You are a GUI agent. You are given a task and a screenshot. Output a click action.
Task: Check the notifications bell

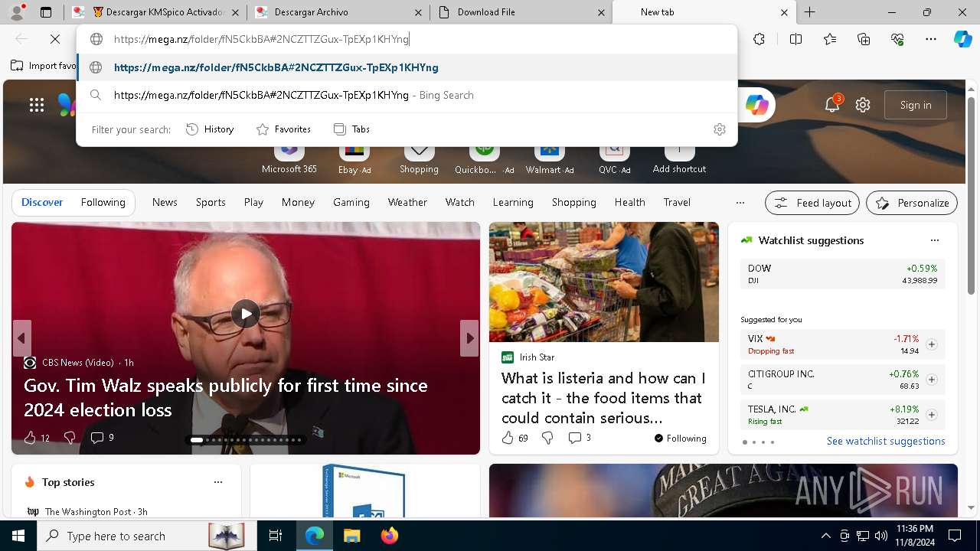pos(832,105)
